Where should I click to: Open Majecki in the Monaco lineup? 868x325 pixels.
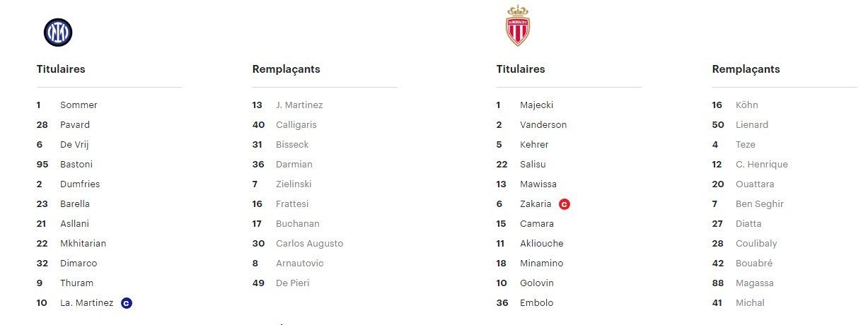536,105
